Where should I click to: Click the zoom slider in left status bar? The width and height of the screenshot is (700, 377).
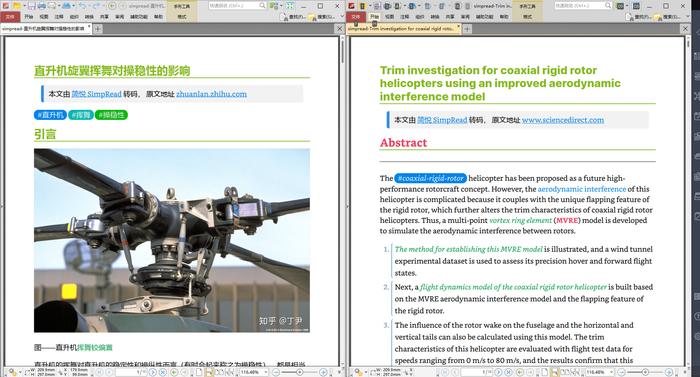coord(300,372)
